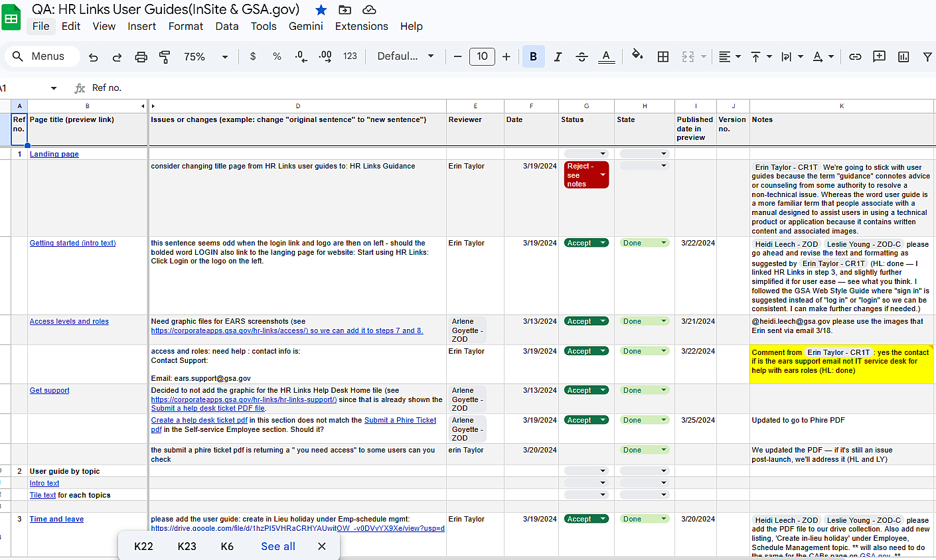Star this spreadsheet
Screen dimensions: 936x560
click(x=321, y=9)
